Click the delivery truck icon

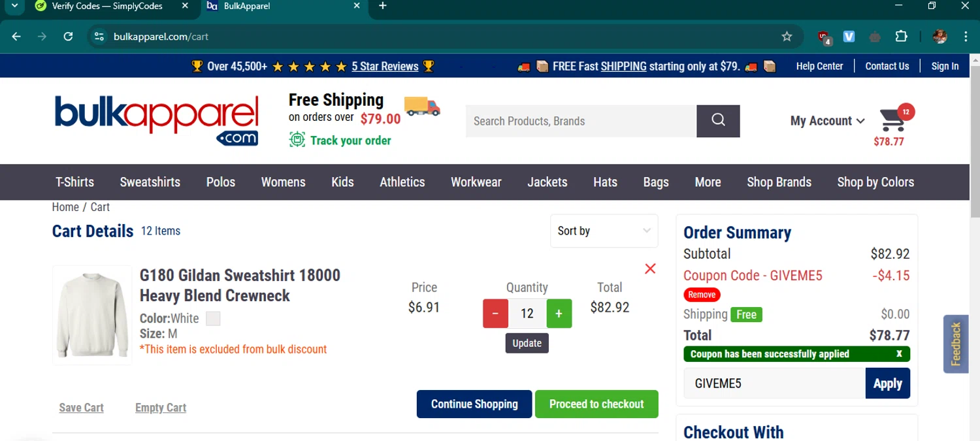tap(422, 106)
